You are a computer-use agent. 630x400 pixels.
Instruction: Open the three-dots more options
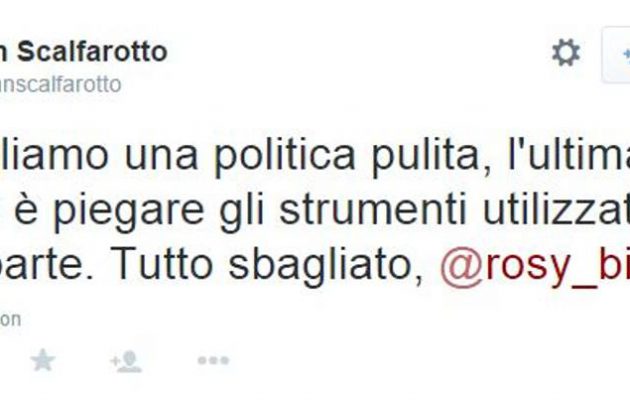[x=213, y=360]
